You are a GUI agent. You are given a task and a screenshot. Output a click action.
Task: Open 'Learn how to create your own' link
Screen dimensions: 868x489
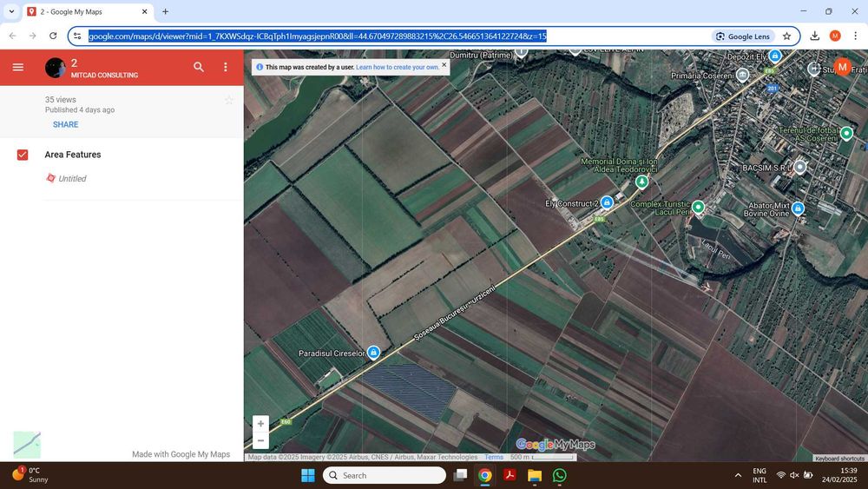[398, 67]
